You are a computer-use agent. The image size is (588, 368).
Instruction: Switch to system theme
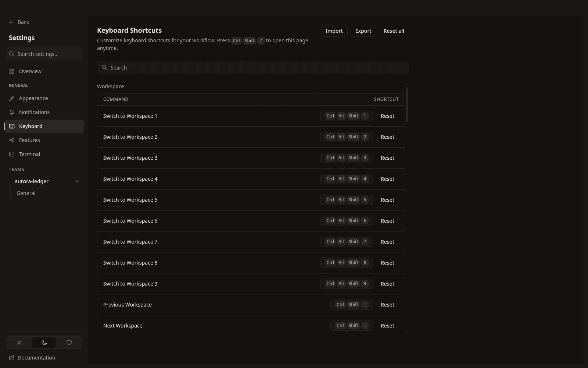click(x=69, y=343)
